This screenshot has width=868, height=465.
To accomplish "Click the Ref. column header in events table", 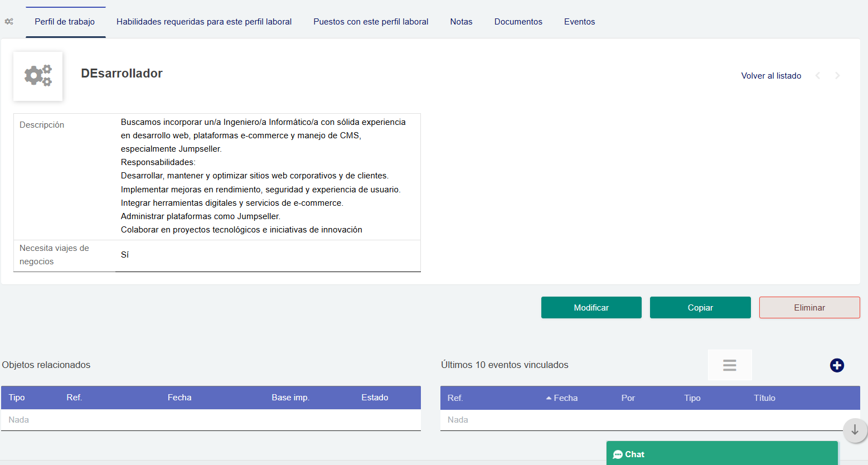I will pos(454,398).
